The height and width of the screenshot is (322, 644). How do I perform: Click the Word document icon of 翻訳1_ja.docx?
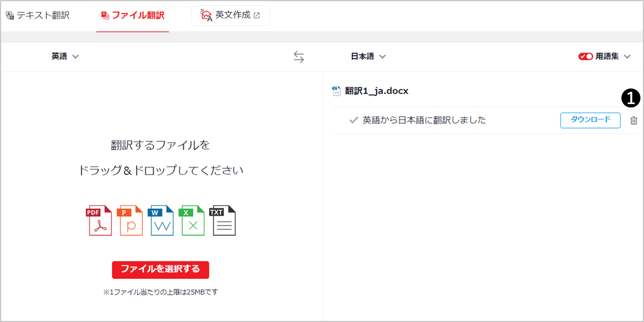pyautogui.click(x=336, y=91)
